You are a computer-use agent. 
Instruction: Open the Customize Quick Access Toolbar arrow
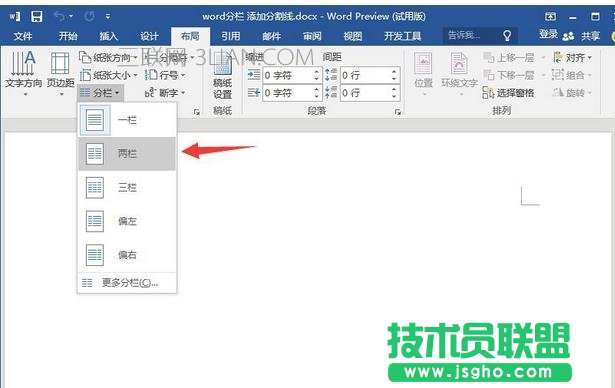108,16
